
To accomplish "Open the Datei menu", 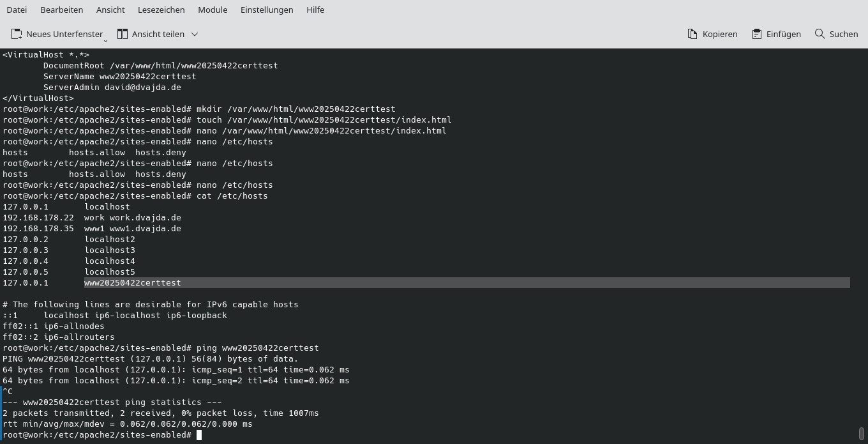I will pyautogui.click(x=16, y=10).
